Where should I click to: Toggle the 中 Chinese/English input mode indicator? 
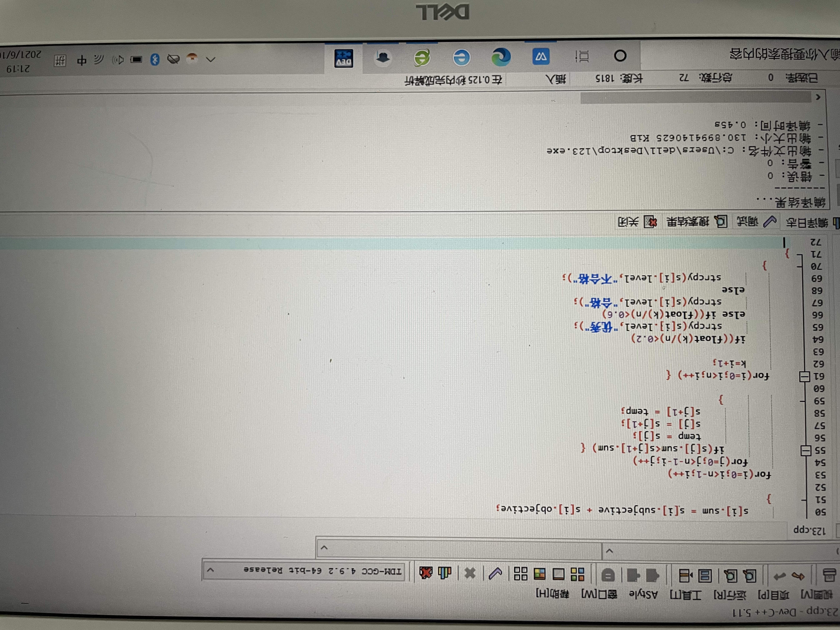[81, 60]
